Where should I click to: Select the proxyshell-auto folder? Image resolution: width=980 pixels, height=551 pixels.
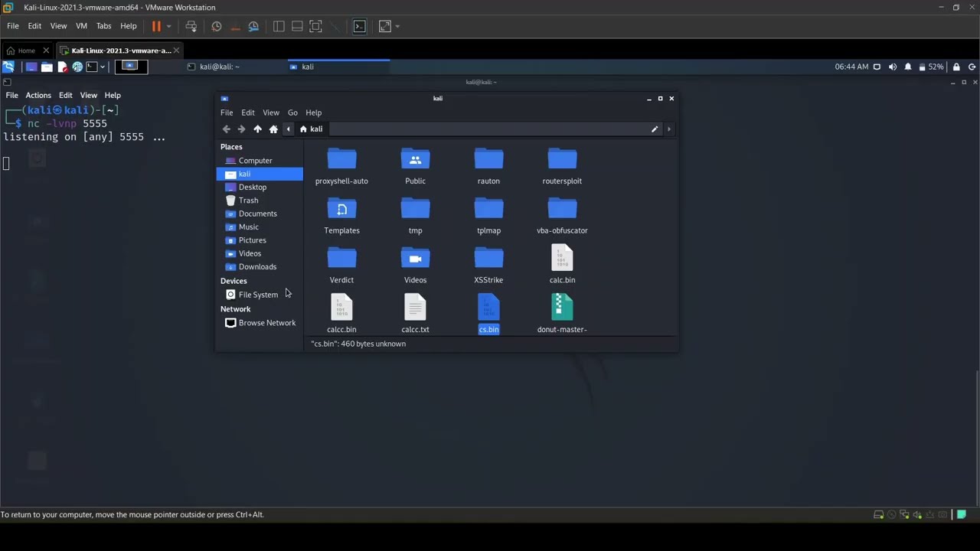(341, 166)
